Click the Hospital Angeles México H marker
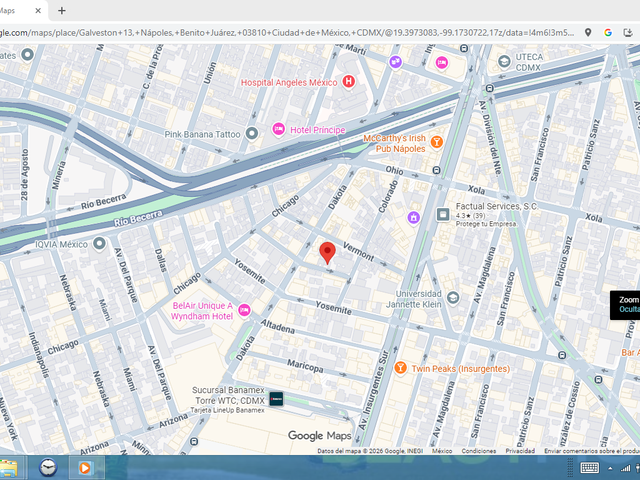 click(x=348, y=81)
